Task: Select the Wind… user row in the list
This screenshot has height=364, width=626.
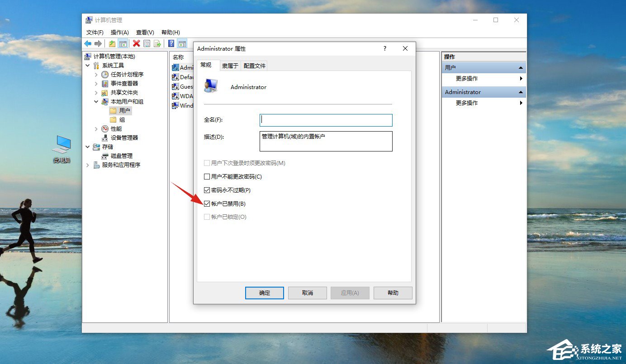Action: [x=182, y=105]
